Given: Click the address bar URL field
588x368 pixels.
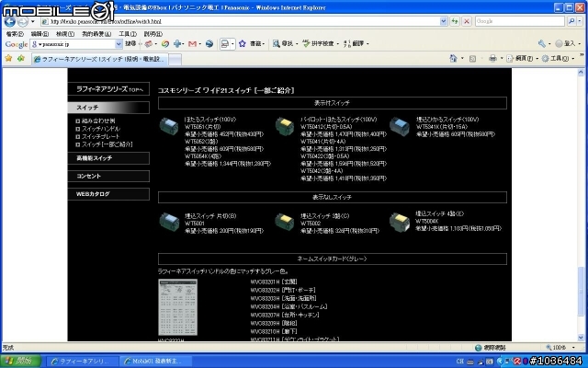Looking at the screenshot, I should click(240, 21).
